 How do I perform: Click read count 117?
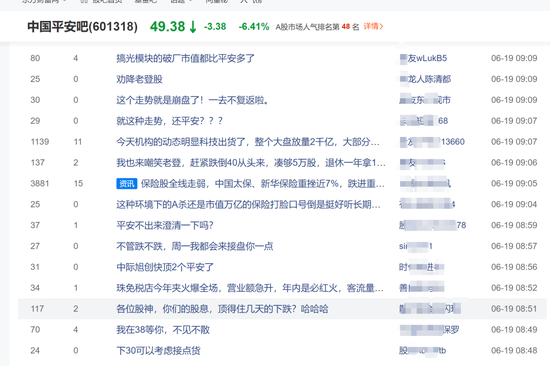click(37, 309)
